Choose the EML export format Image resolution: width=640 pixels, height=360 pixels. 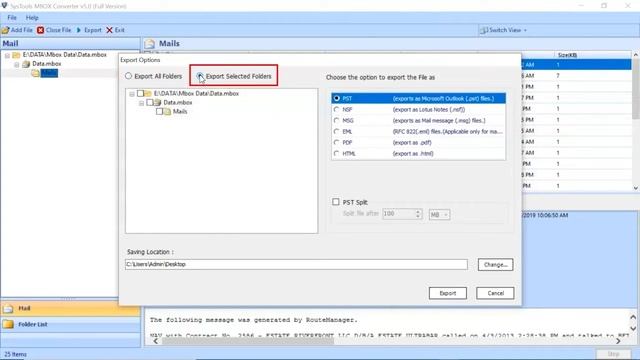(336, 131)
